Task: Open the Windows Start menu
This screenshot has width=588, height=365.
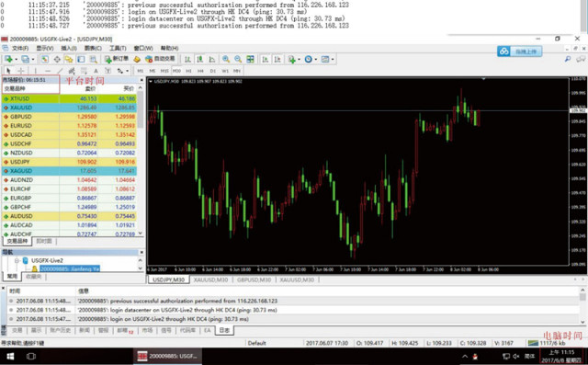Action: pos(10,356)
